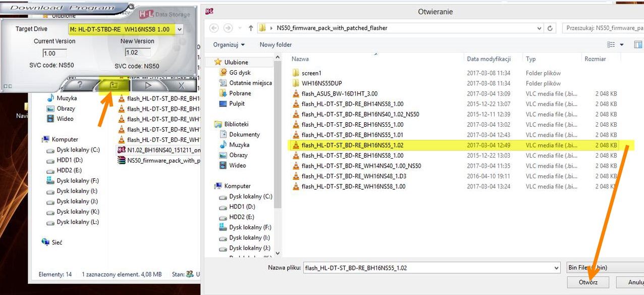
Task: Click VLC cone icon of flash_HL-DT-ST_BD-RE_WH16NS48_1.D3
Action: tap(296, 176)
